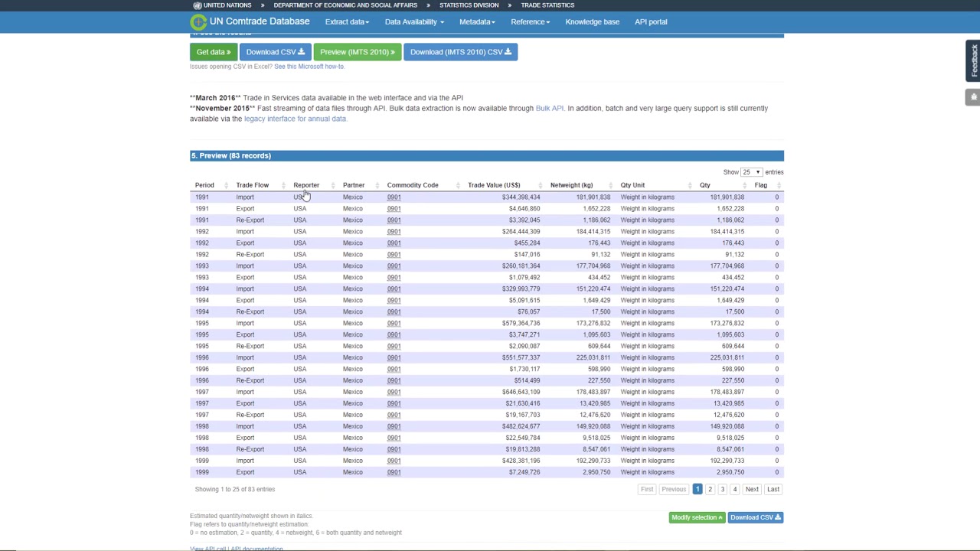
Task: Sort table by Qty column arrows
Action: 745,185
